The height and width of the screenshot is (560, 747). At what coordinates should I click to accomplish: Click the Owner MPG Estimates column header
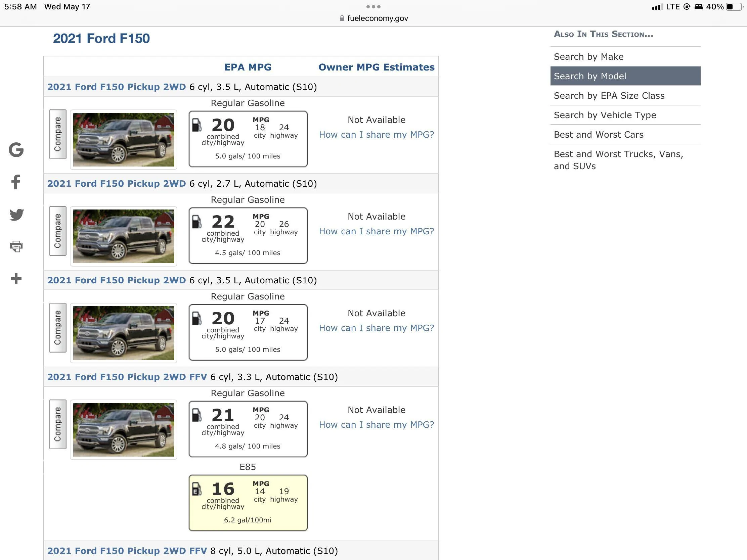[x=377, y=67]
